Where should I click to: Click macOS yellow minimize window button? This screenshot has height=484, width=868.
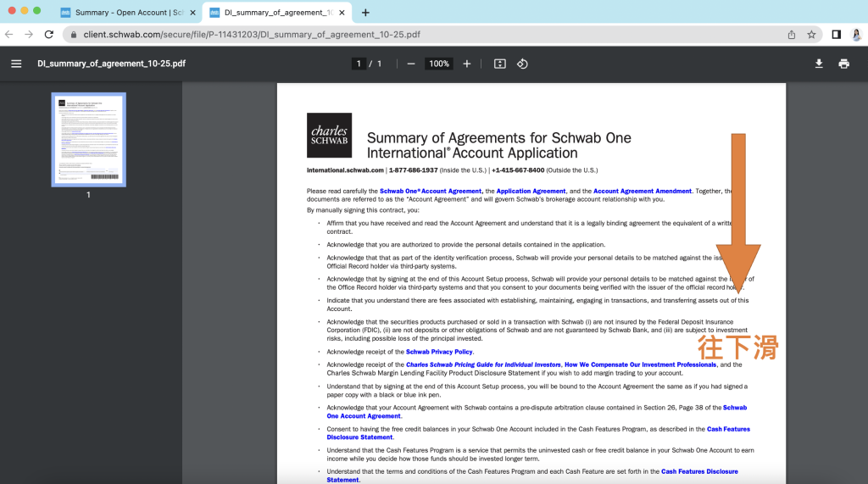25,10
